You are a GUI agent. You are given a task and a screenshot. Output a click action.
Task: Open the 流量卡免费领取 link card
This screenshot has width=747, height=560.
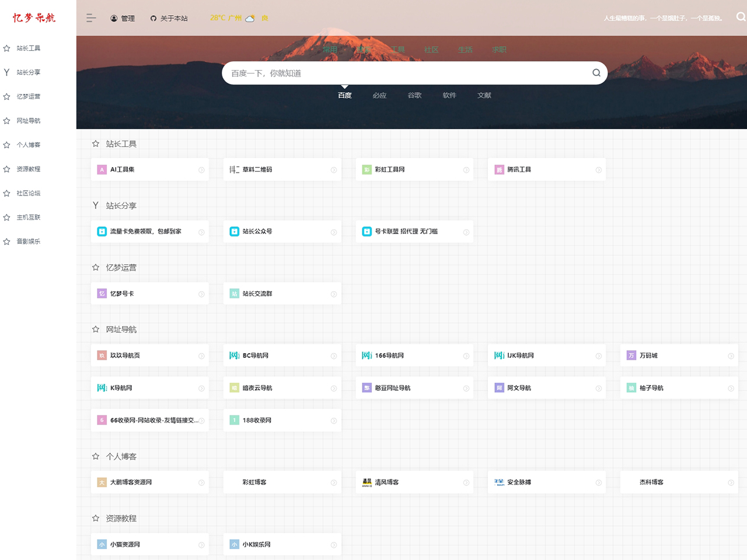tap(149, 232)
